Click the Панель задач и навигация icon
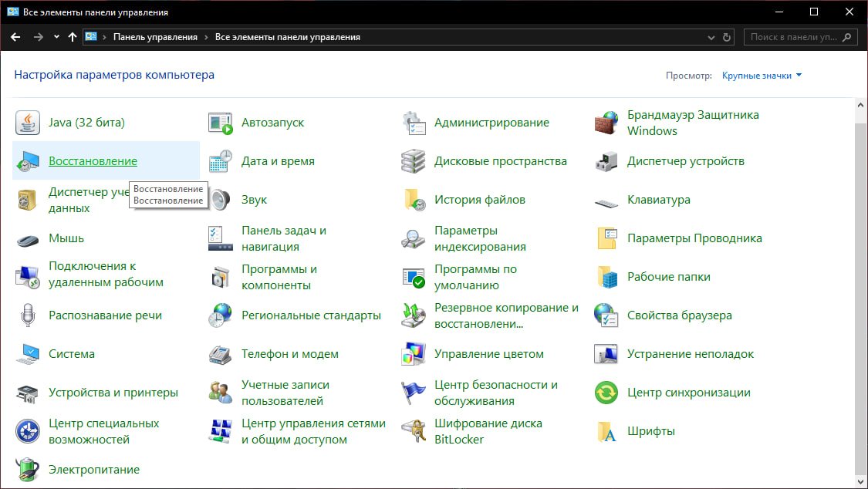The image size is (868, 489). tap(221, 238)
